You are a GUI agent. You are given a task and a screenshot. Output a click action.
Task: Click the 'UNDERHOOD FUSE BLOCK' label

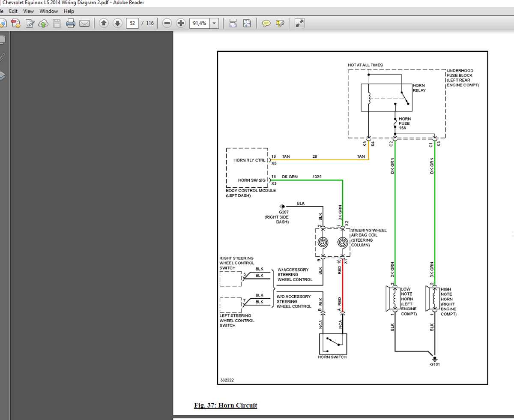(460, 73)
